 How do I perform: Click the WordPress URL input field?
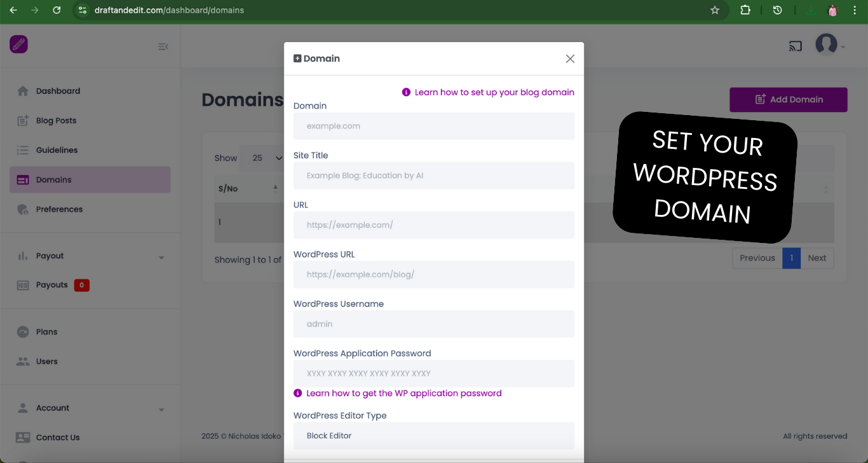434,275
